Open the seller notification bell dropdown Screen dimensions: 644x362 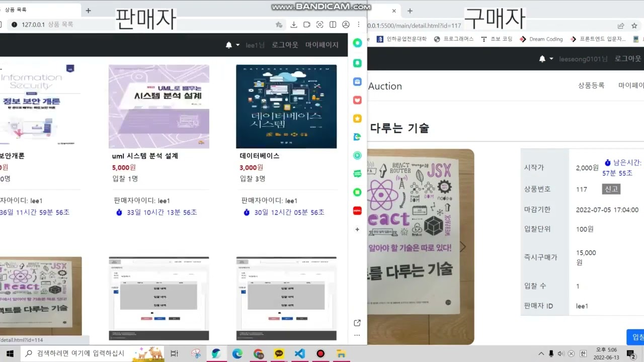click(x=232, y=45)
